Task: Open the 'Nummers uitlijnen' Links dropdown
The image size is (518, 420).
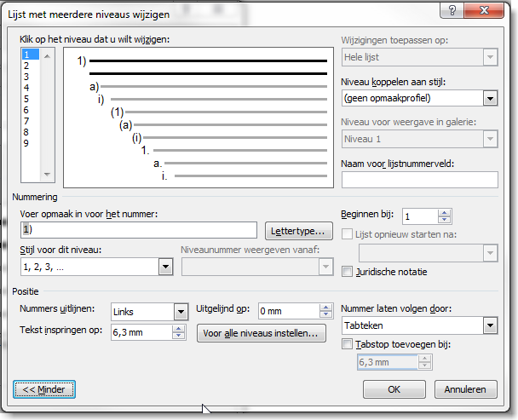Action: 181,312
